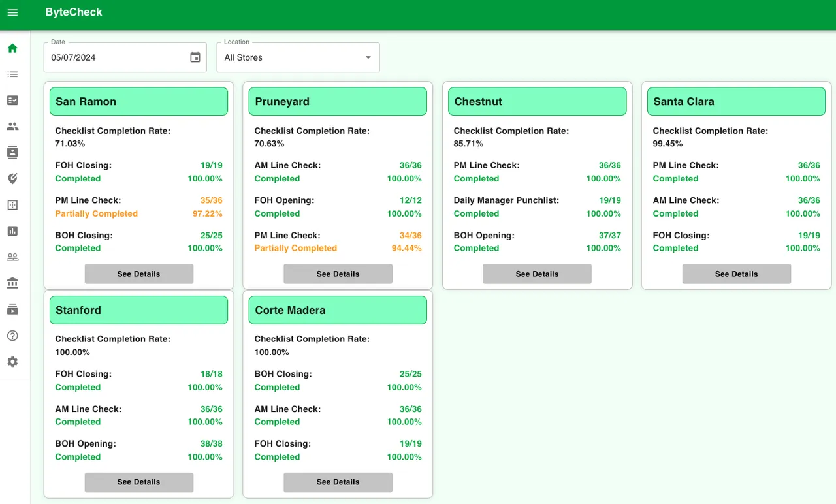The height and width of the screenshot is (504, 836).
Task: Expand the Location All Stores dropdown
Action: pos(298,57)
